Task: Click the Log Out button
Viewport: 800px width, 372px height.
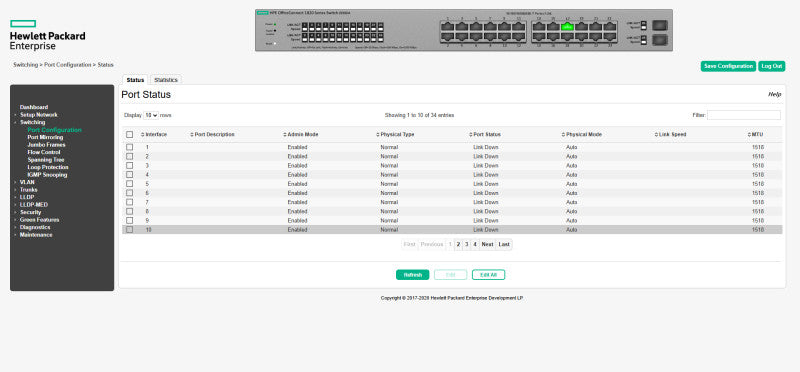Action: tap(771, 66)
